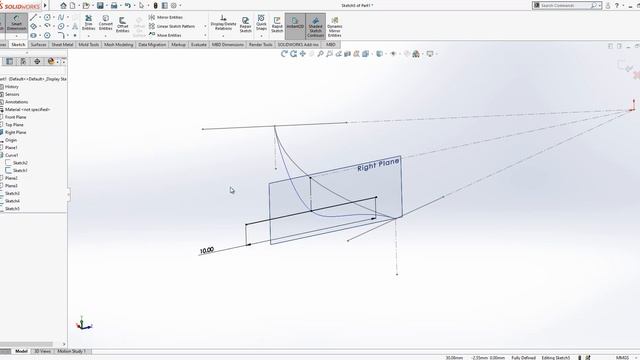
Task: Switch to the Sketch ribbon tab
Action: pyautogui.click(x=18, y=44)
